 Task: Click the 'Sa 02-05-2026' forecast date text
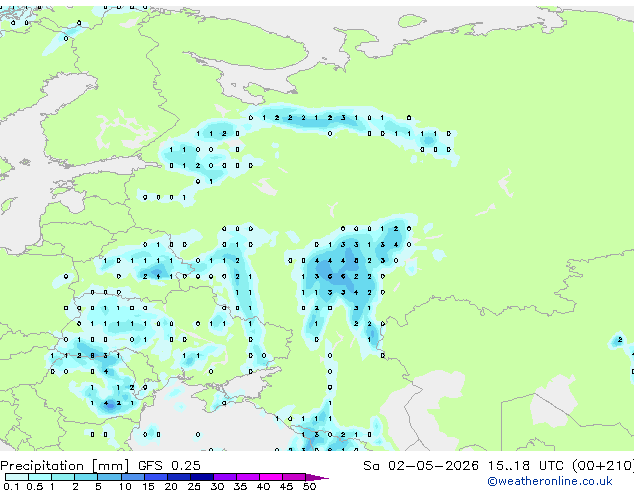[x=421, y=466]
